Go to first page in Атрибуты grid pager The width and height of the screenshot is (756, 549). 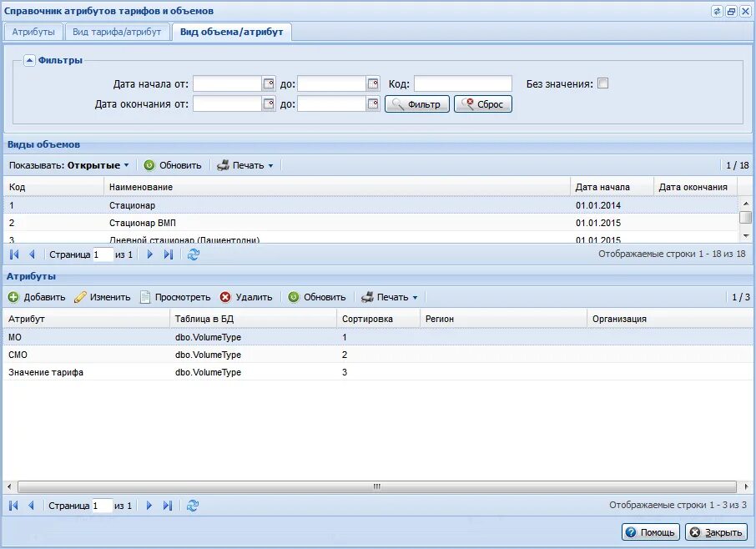click(x=13, y=505)
